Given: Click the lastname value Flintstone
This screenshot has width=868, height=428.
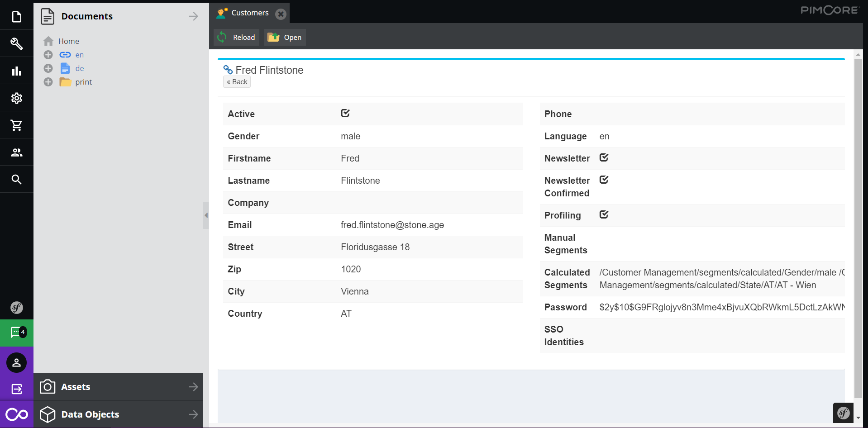Looking at the screenshot, I should (360, 181).
